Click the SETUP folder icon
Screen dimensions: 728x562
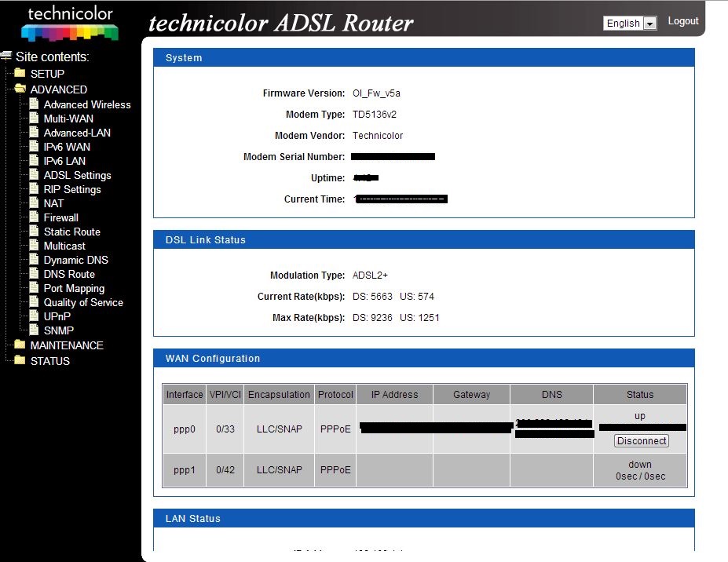pos(20,73)
